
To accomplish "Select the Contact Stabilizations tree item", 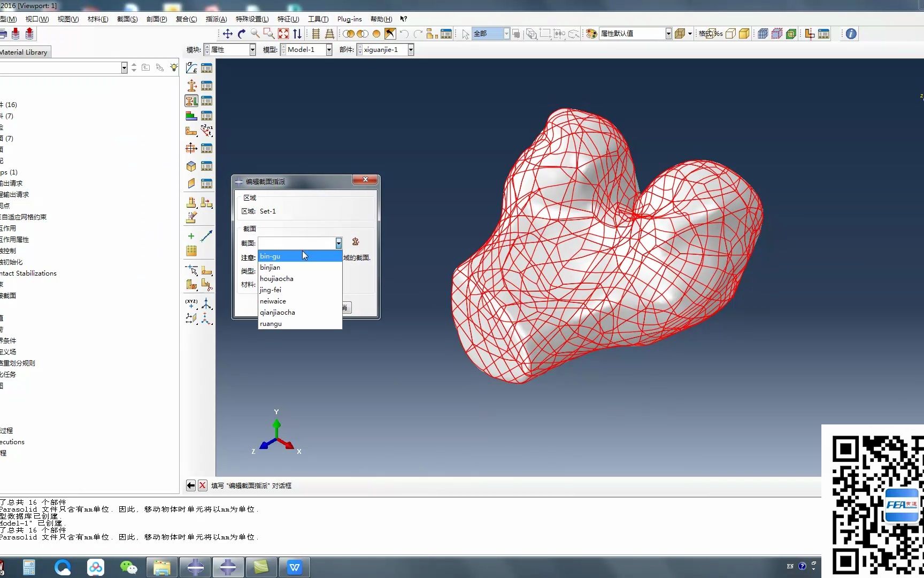I will 28,273.
